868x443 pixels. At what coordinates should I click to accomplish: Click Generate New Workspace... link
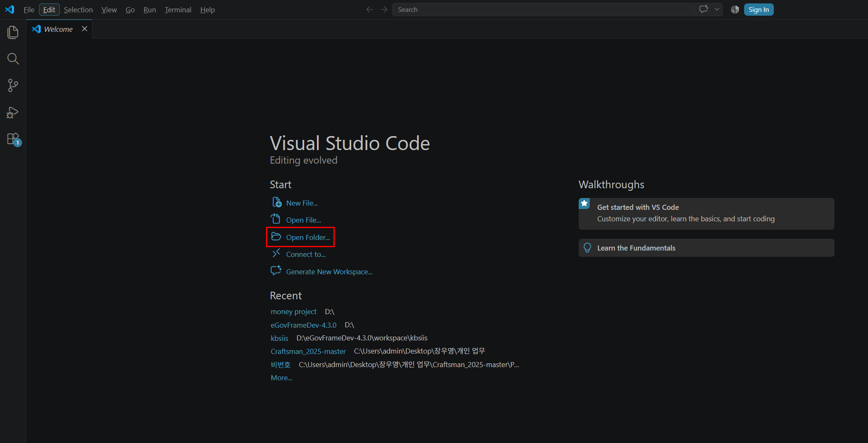pos(329,272)
